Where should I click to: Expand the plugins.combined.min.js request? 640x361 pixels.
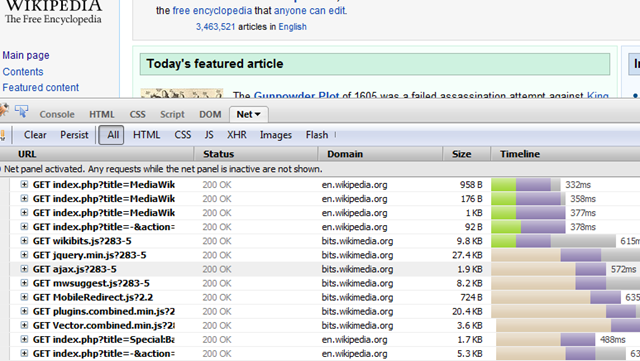point(24,311)
